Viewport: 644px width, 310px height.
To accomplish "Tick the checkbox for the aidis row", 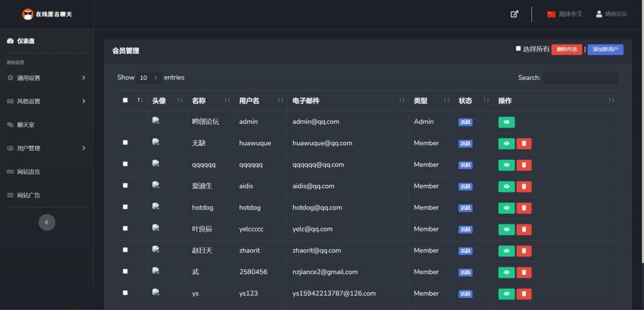I will tap(125, 185).
